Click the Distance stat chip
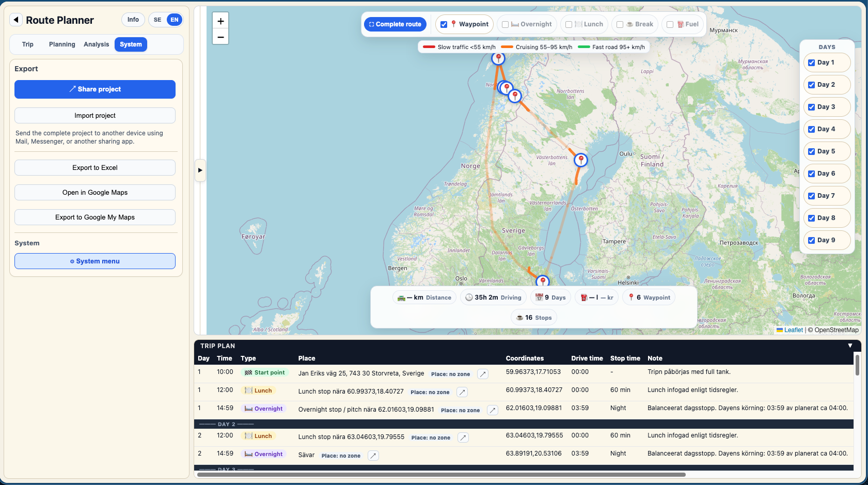This screenshot has height=485, width=868. click(424, 298)
